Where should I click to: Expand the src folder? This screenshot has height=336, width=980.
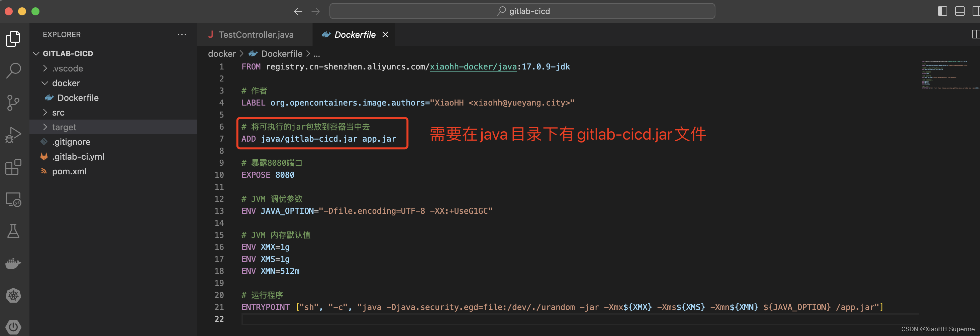click(113, 113)
